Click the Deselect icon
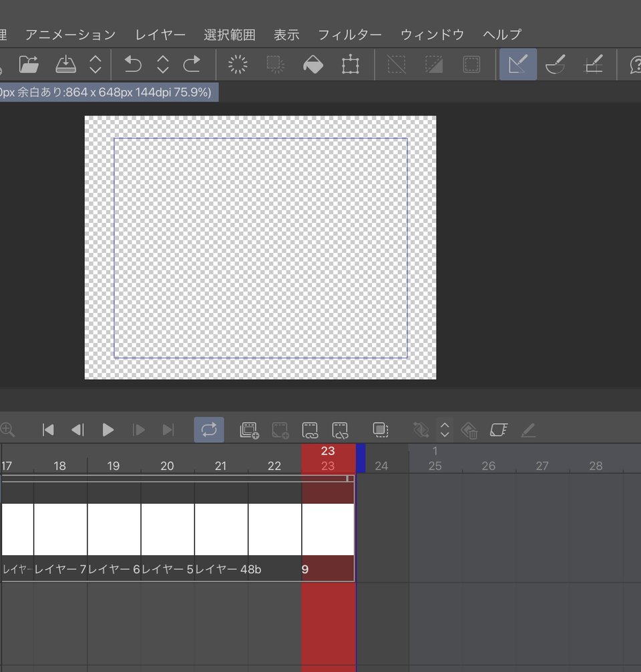Screen dimensions: 641x672 click(397, 65)
